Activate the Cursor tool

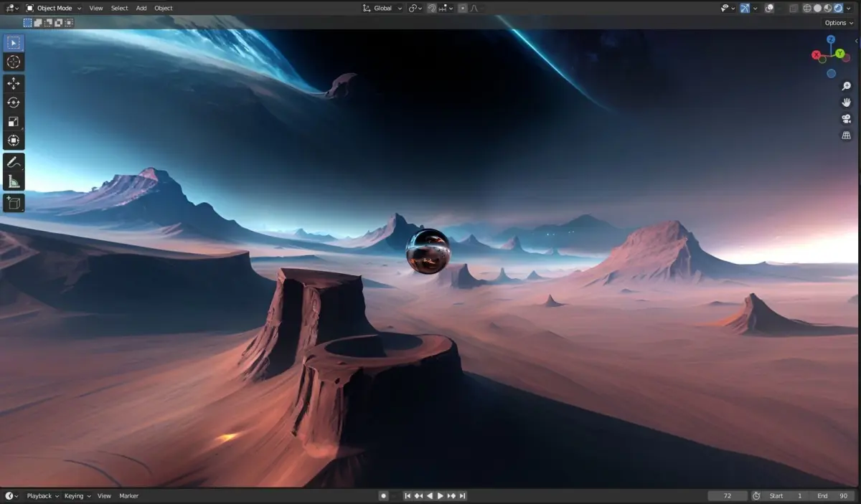tap(14, 62)
